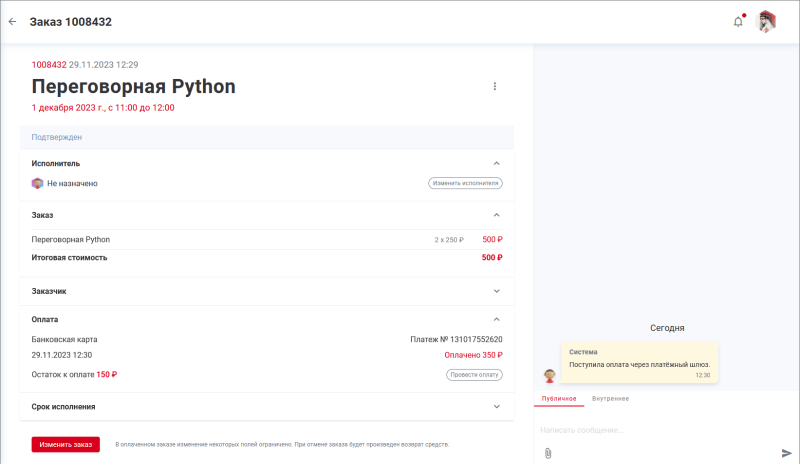The height and width of the screenshot is (464, 800).
Task: Click the attach file paperclip icon
Action: tap(548, 453)
